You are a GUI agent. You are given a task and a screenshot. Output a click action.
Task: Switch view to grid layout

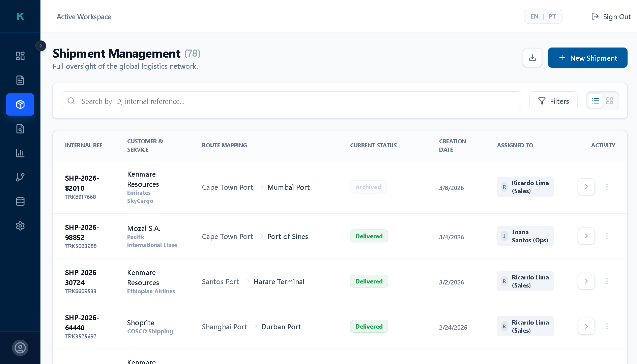(609, 101)
